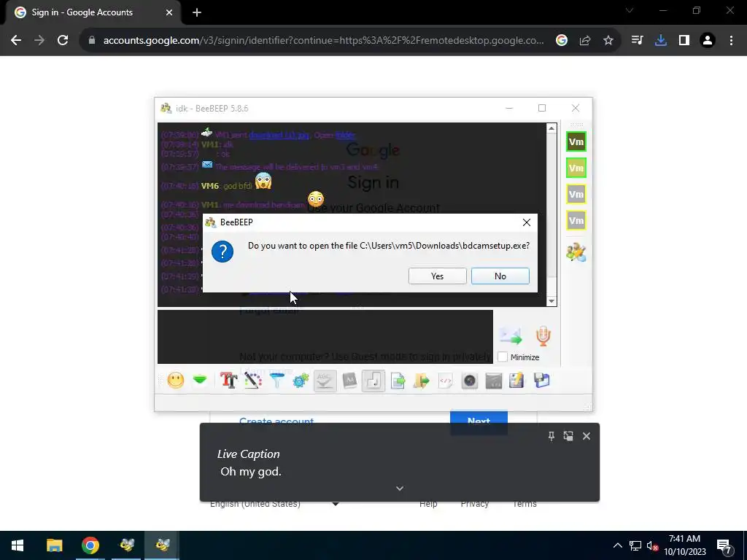Viewport: 747px width, 560px height.
Task: Open Chrome tab search chevron
Action: coord(630,10)
